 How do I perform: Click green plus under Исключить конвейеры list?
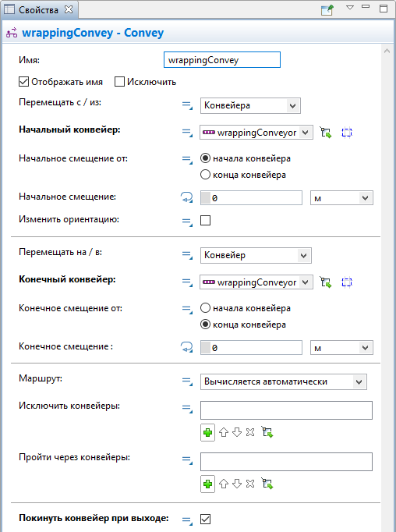click(207, 433)
